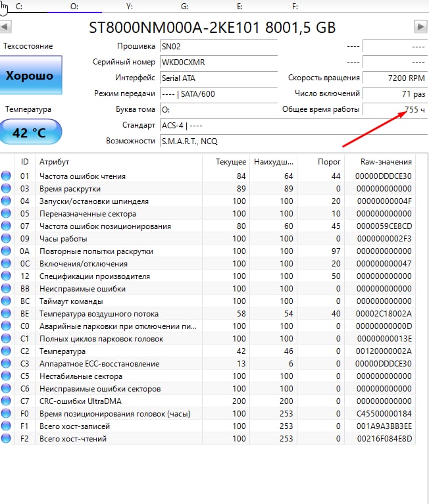Click the Порог column header
Image resolution: width=429 pixels, height=504 pixels.
pyautogui.click(x=320, y=162)
